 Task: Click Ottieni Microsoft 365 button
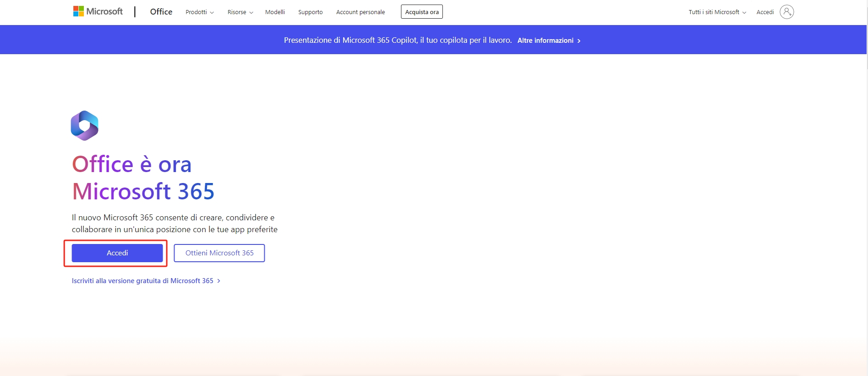coord(219,253)
